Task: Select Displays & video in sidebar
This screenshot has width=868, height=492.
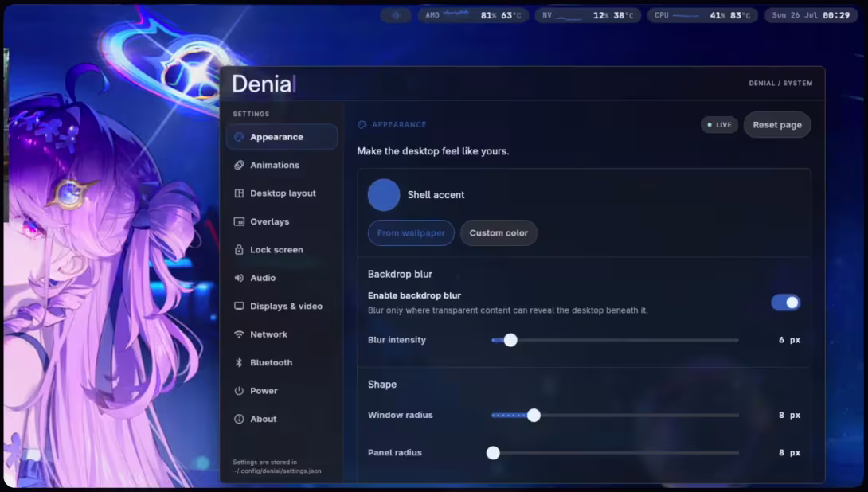Action: pyautogui.click(x=281, y=306)
